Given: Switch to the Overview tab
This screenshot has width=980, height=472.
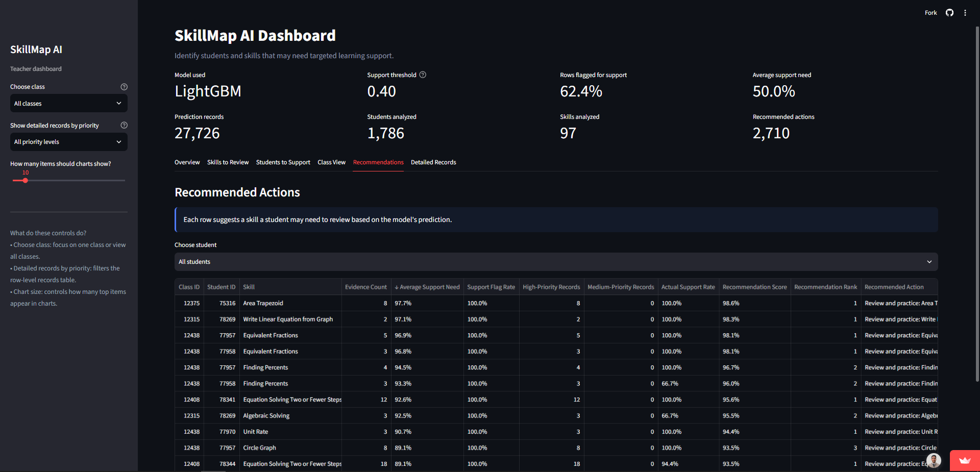Looking at the screenshot, I should (x=187, y=162).
